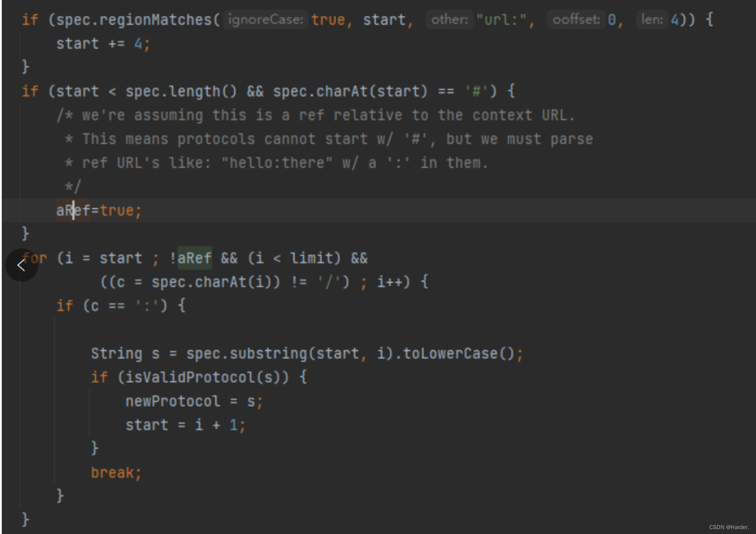This screenshot has width=756, height=534.
Task: Click the 'ignoreCase:' parameter hint
Action: click(265, 20)
